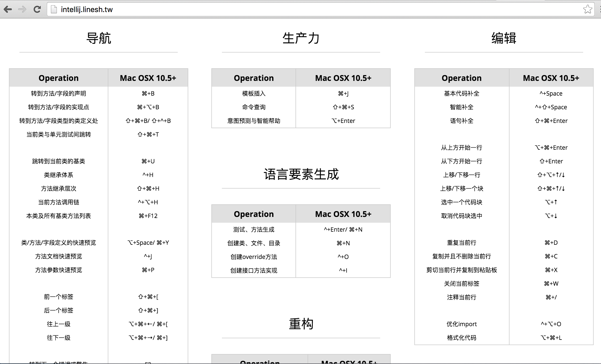
Task: Click the 类继承体系 row
Action: pyautogui.click(x=58, y=175)
